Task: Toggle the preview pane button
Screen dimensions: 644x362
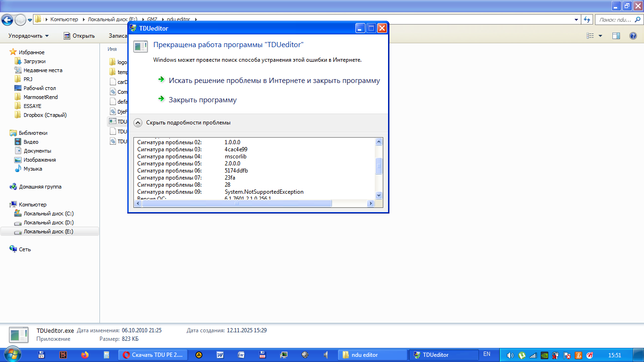Action: (616, 36)
